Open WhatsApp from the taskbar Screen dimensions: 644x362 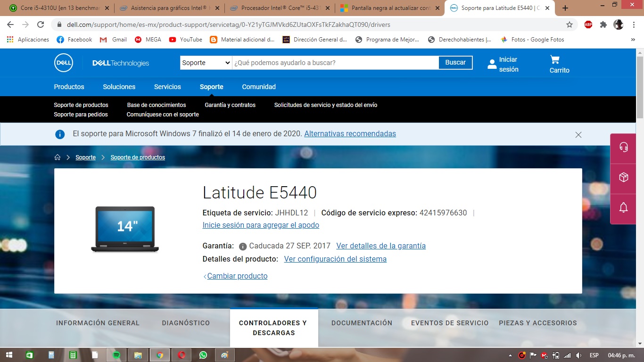tap(203, 355)
